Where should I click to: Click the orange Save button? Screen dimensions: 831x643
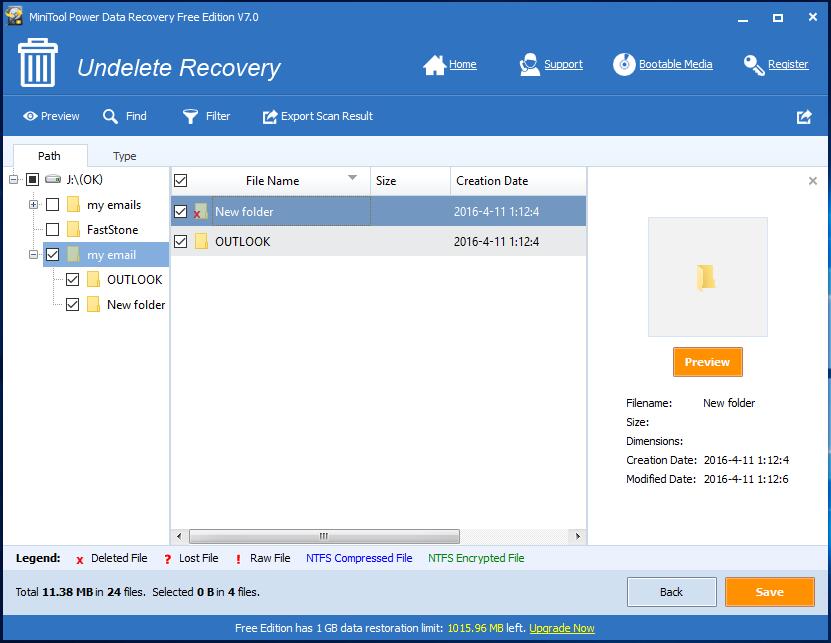(770, 592)
